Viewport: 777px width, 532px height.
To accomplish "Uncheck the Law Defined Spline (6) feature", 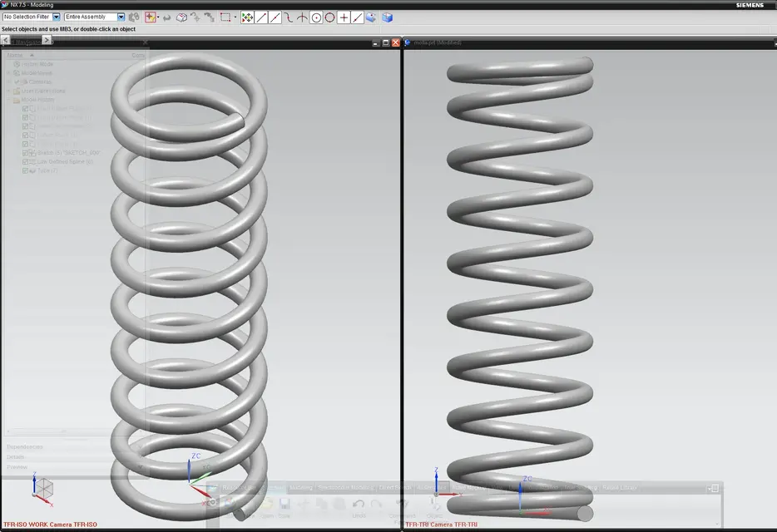I will point(25,162).
